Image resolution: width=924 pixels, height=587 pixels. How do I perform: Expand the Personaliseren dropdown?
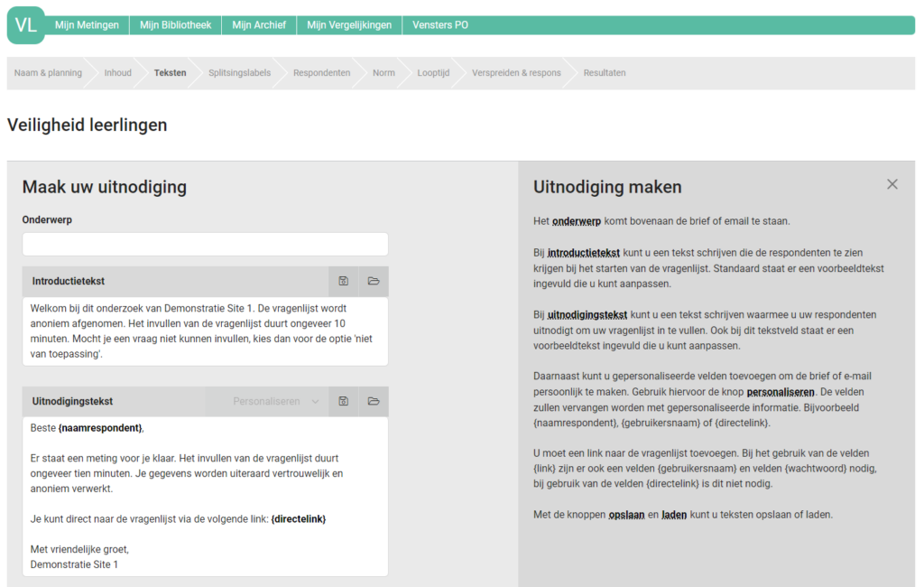tap(275, 402)
